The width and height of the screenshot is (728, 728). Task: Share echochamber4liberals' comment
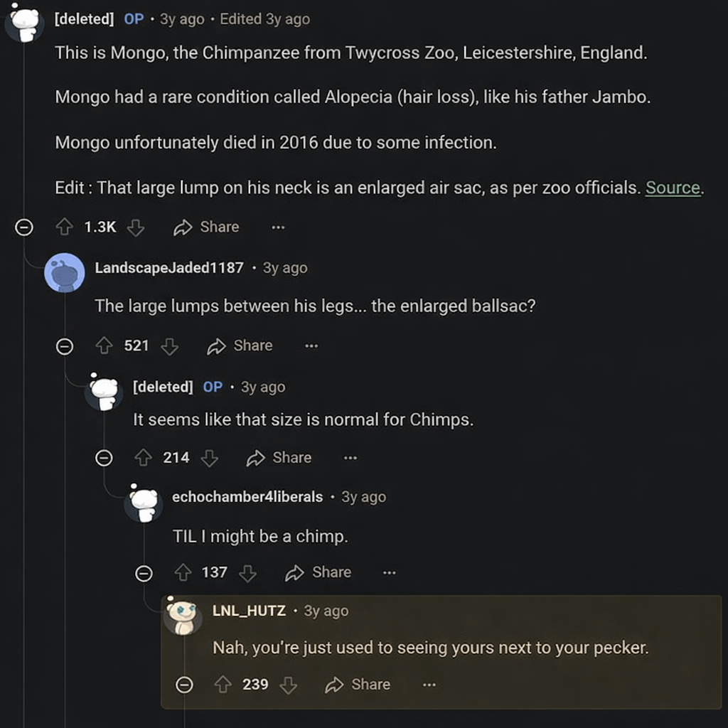tap(318, 572)
